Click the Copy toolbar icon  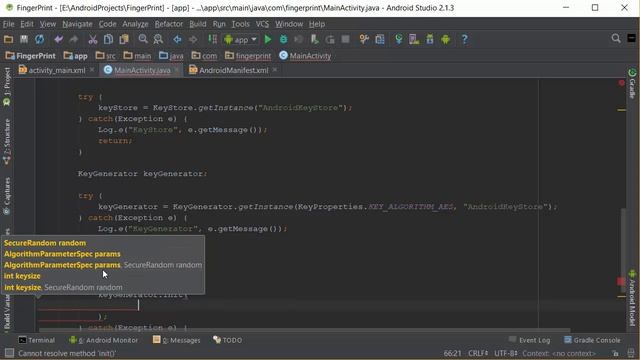point(108,39)
